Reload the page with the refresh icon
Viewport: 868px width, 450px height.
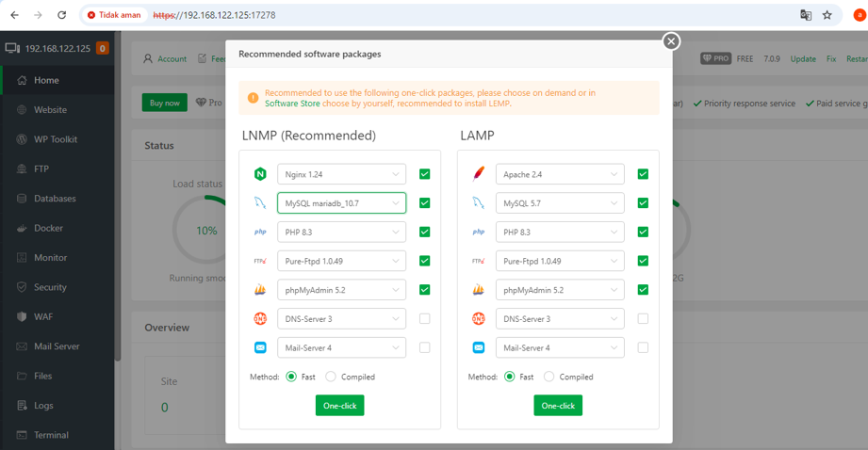[x=61, y=15]
